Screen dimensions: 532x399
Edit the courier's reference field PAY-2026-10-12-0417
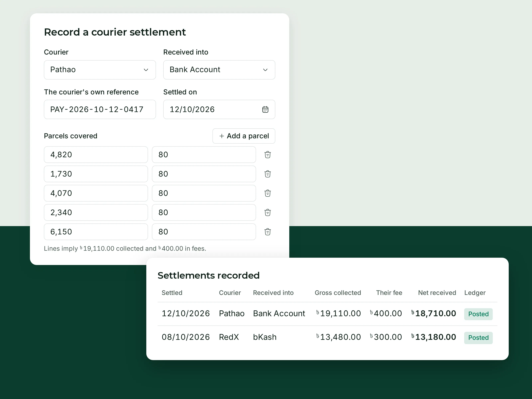coord(100,109)
